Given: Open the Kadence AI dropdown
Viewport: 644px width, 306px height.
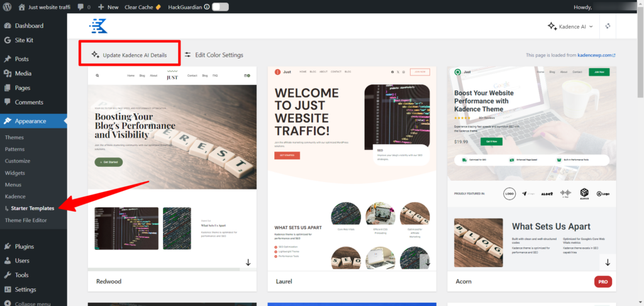Looking at the screenshot, I should 570,26.
